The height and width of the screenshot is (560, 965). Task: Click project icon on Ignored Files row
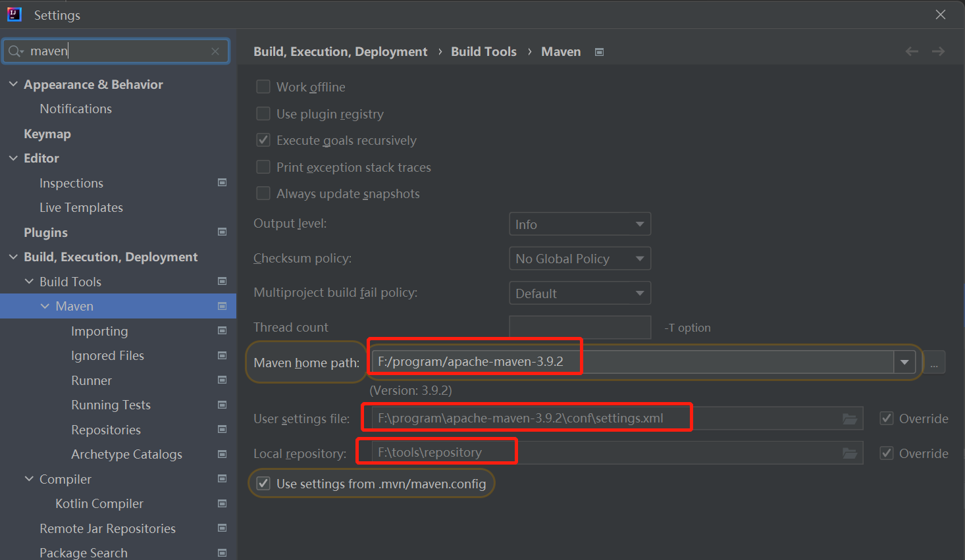tap(222, 355)
